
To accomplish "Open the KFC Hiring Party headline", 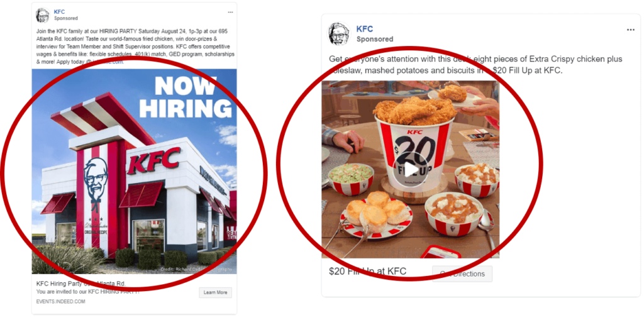I will (81, 284).
